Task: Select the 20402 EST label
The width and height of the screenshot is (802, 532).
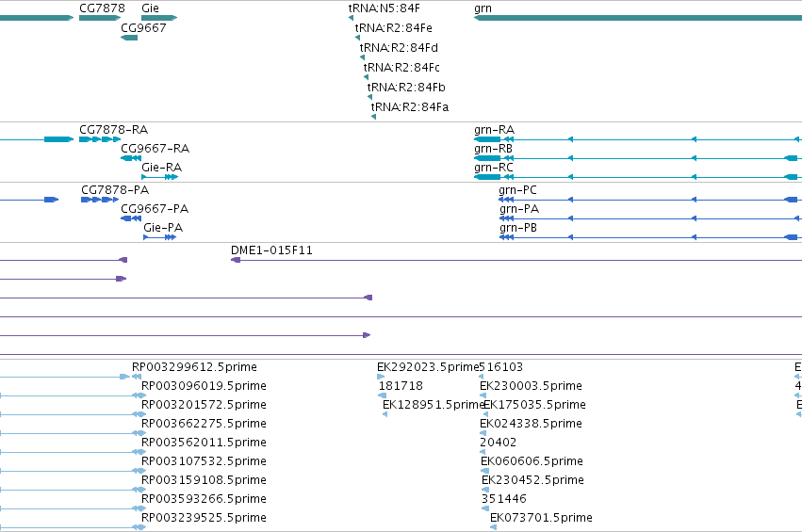Action: pos(499,443)
